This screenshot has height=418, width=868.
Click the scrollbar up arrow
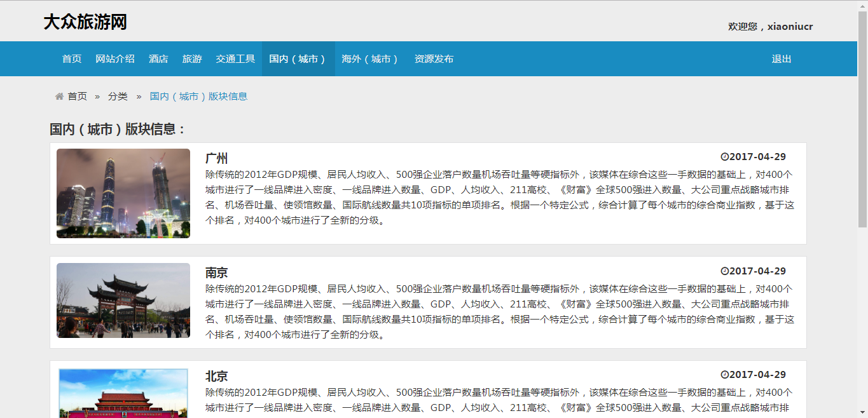863,5
